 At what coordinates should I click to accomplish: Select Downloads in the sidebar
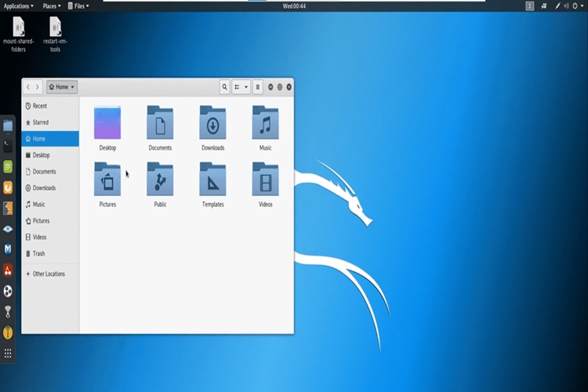coord(50,188)
